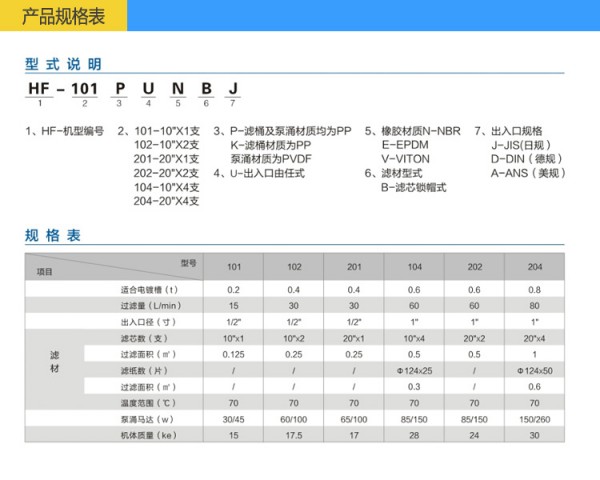
Task: Click the 101 column header in table
Action: click(x=234, y=267)
